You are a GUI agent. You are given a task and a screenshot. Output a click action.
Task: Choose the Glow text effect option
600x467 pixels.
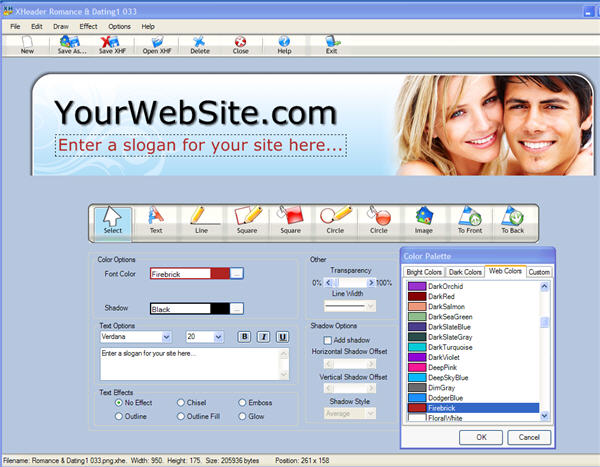(241, 415)
